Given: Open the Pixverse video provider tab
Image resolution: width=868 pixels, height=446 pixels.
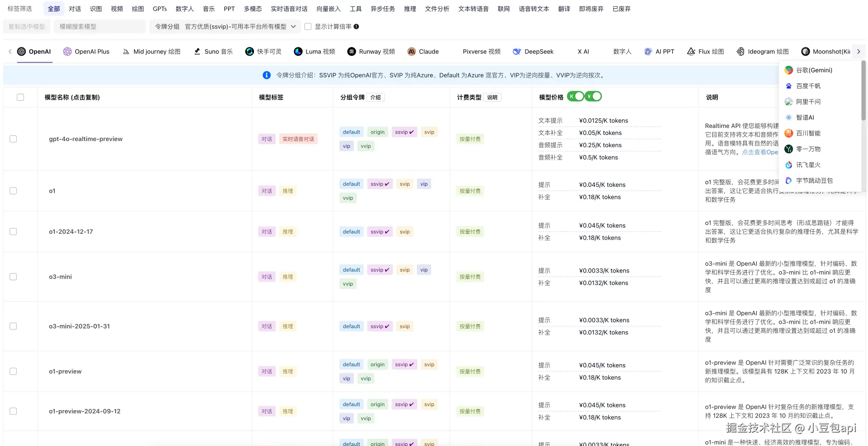Looking at the screenshot, I should (x=481, y=52).
